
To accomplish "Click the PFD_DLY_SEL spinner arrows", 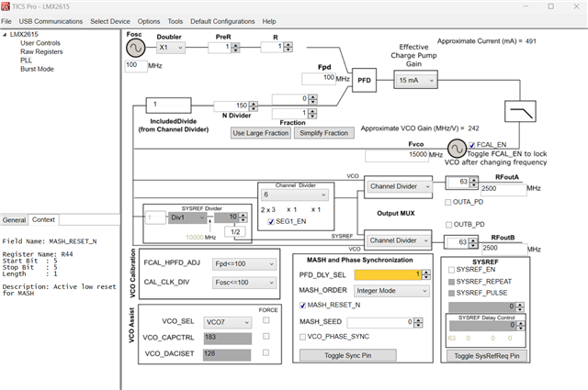I will 426,275.
